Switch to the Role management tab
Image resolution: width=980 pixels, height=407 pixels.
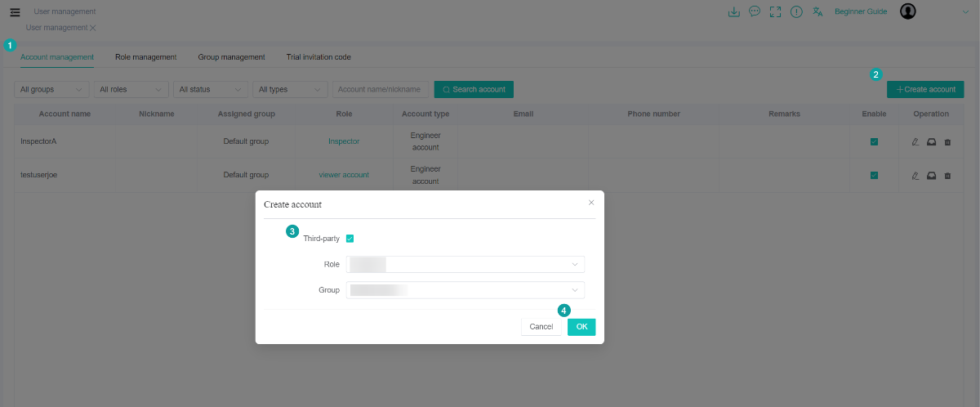coord(145,57)
